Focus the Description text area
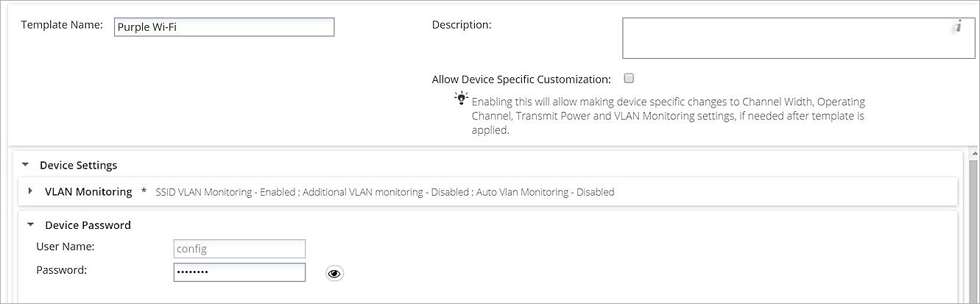This screenshot has width=980, height=304. tap(788, 38)
